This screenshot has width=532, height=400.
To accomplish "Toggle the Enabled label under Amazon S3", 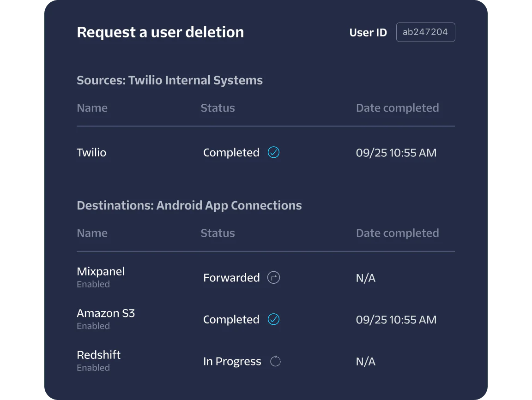I will click(93, 326).
